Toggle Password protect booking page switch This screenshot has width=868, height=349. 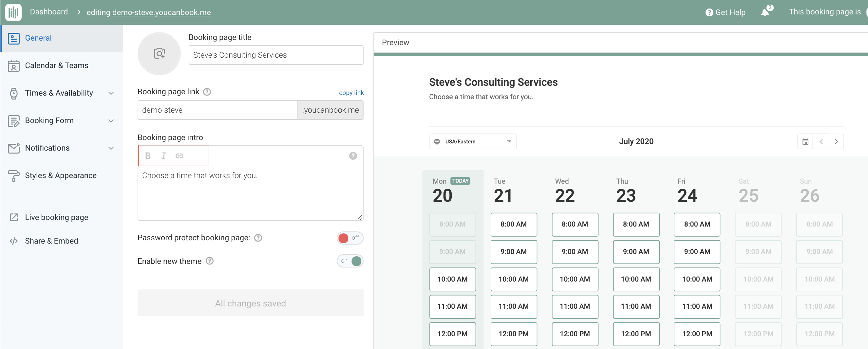pos(350,238)
